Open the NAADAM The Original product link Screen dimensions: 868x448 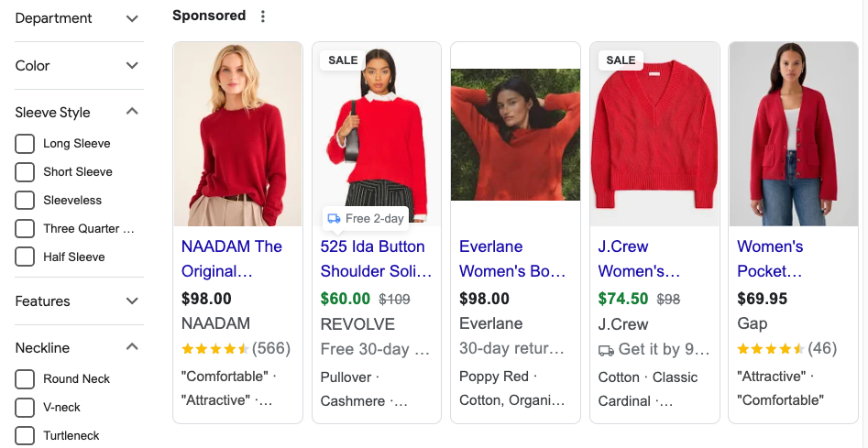[x=231, y=258]
